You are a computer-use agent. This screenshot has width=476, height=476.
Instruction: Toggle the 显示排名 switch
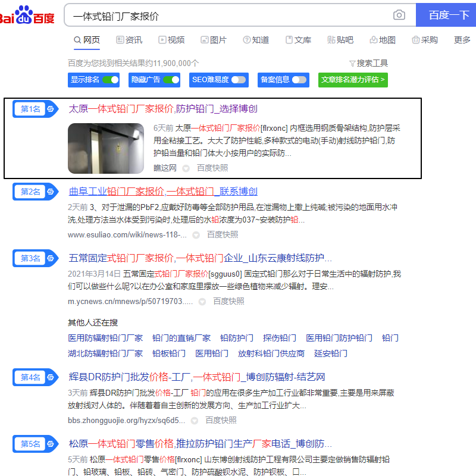[x=111, y=80]
